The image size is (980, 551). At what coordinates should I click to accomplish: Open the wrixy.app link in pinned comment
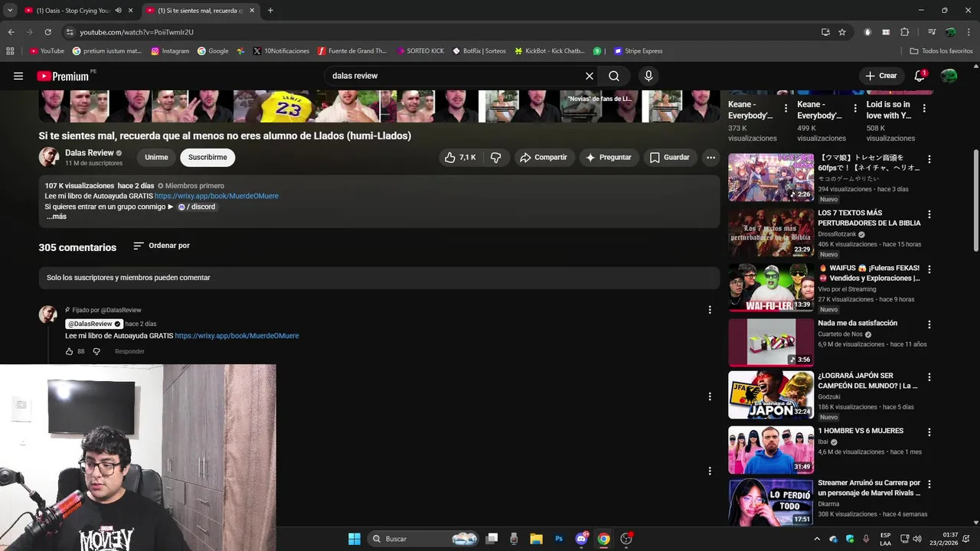tap(237, 336)
